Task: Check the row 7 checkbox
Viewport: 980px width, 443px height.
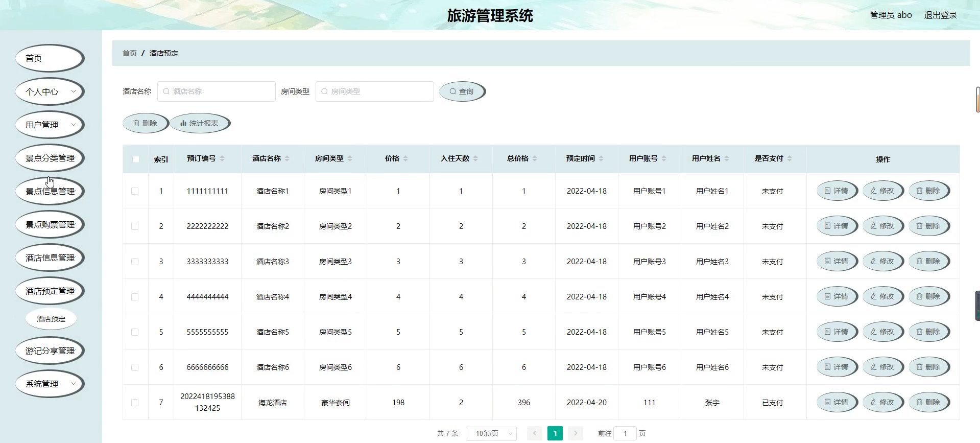Action: 135,403
